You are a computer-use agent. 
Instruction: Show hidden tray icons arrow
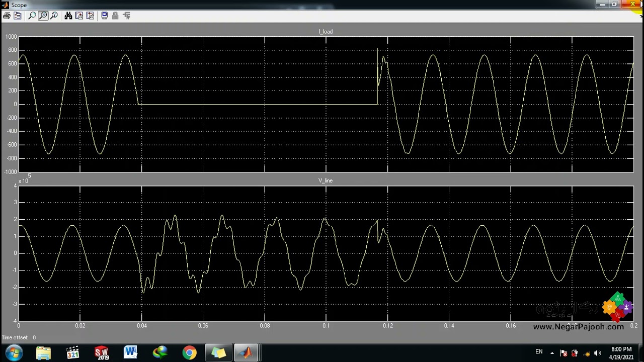(x=552, y=353)
